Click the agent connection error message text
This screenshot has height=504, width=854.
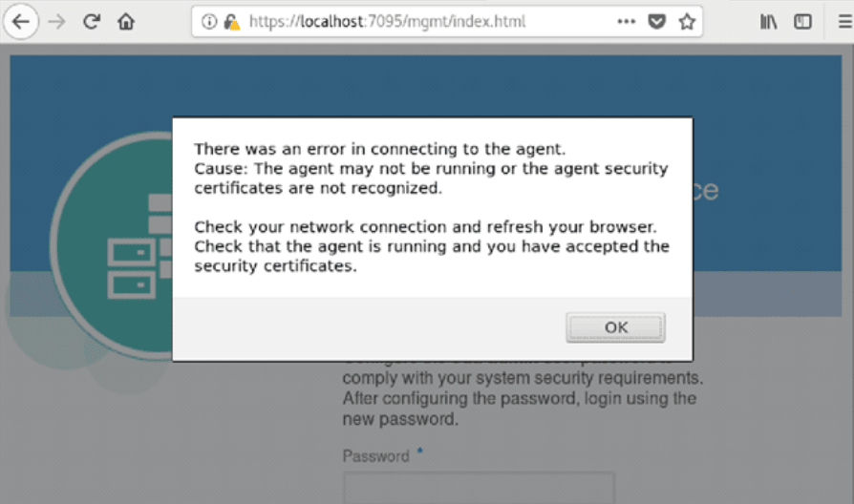click(431, 207)
